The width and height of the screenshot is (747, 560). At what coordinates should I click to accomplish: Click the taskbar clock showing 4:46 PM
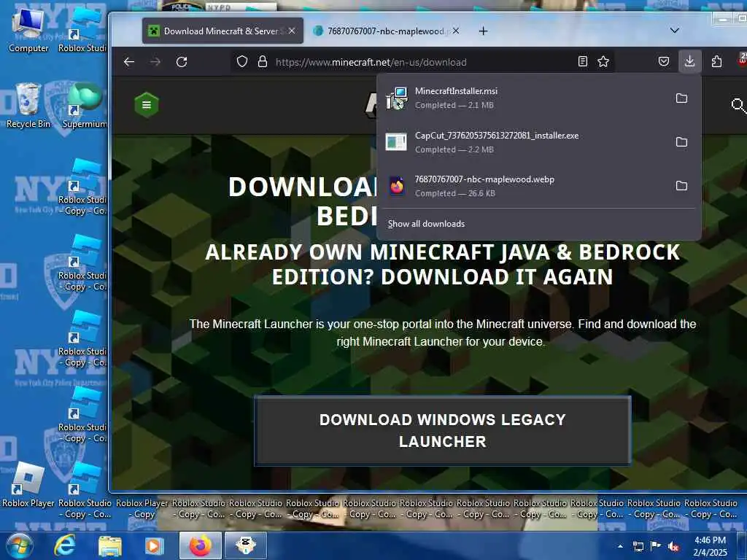(x=710, y=546)
